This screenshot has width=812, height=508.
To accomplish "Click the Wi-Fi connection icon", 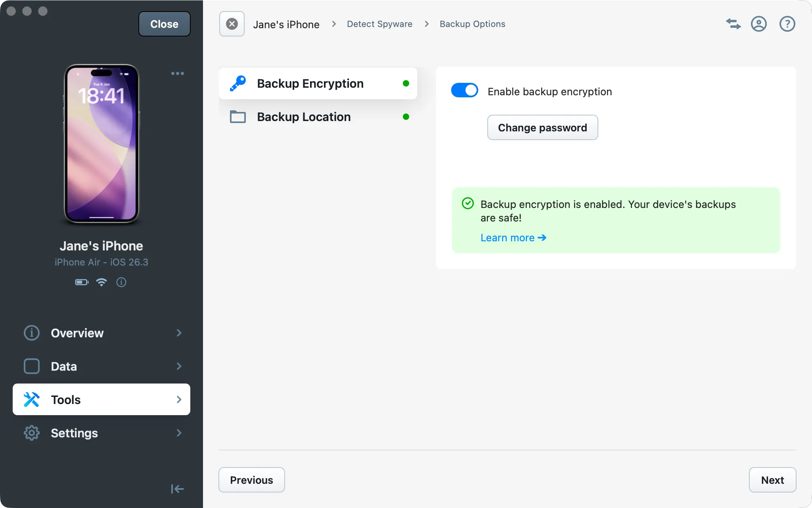I will pyautogui.click(x=101, y=282).
